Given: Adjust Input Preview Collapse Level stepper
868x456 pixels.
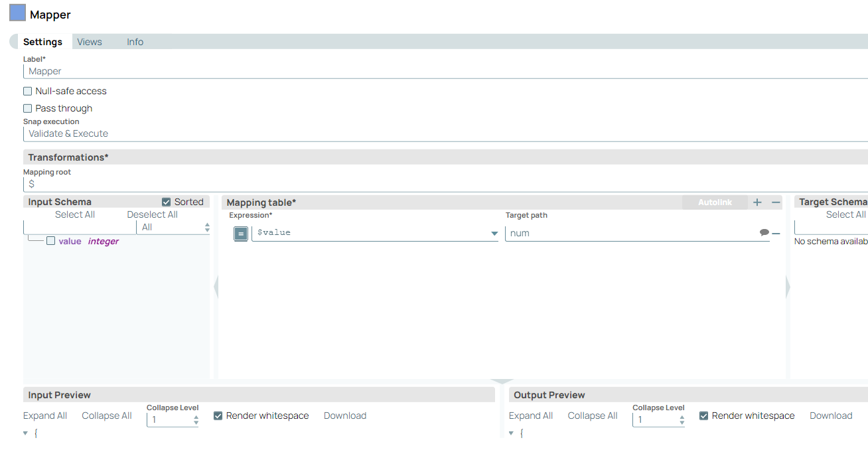Looking at the screenshot, I should (x=196, y=420).
